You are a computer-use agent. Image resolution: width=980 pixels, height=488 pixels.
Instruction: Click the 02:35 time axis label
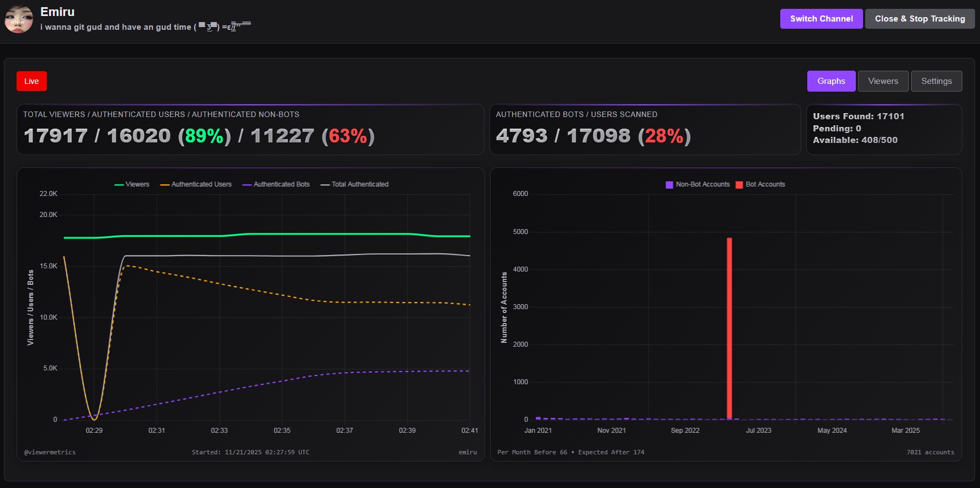(282, 431)
